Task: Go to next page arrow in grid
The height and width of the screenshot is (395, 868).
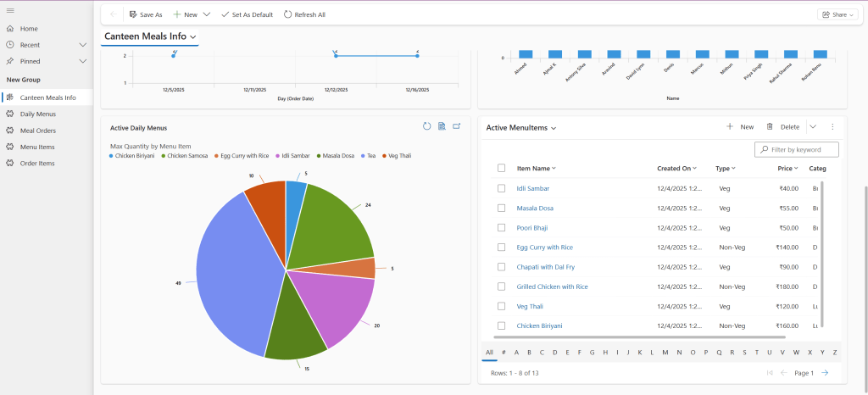Action: [825, 373]
